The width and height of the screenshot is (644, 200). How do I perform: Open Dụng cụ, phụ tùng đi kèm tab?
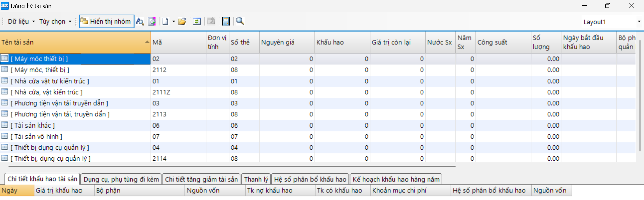(x=121, y=179)
